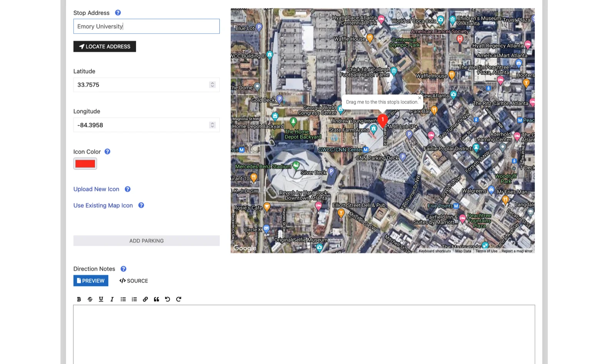The height and width of the screenshot is (364, 616).
Task: Click the Five Points transit marker
Action: coord(456,206)
